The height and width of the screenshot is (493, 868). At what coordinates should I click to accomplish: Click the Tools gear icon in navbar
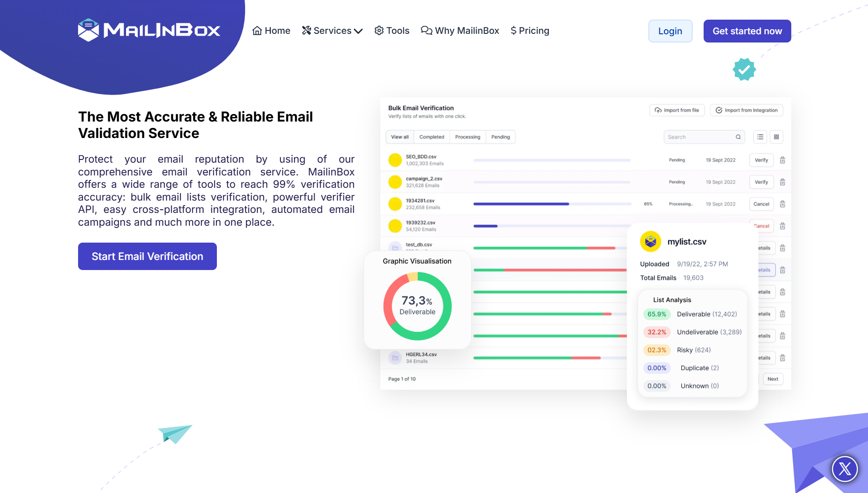pyautogui.click(x=379, y=30)
